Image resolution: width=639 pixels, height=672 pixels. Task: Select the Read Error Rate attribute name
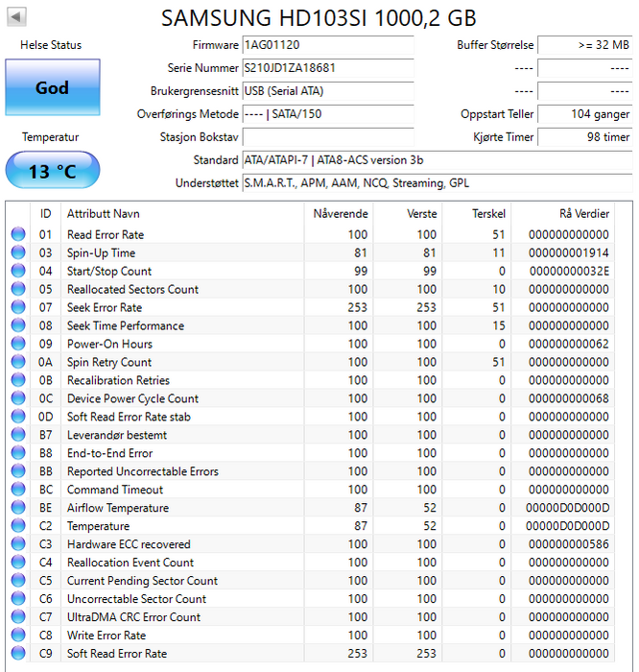[x=106, y=235]
